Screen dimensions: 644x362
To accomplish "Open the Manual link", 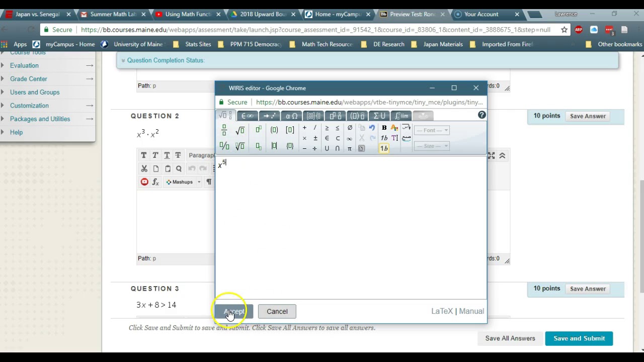I will click(x=471, y=311).
